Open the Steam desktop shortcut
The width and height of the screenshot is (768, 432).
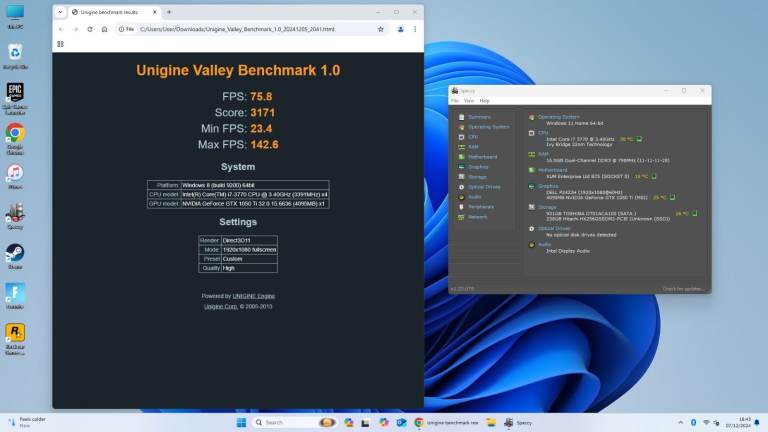click(15, 256)
